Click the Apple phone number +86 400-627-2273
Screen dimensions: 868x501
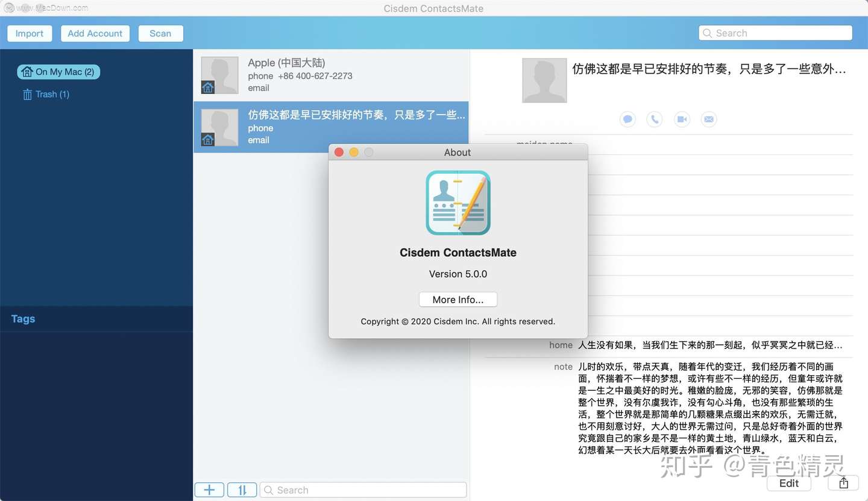click(315, 76)
